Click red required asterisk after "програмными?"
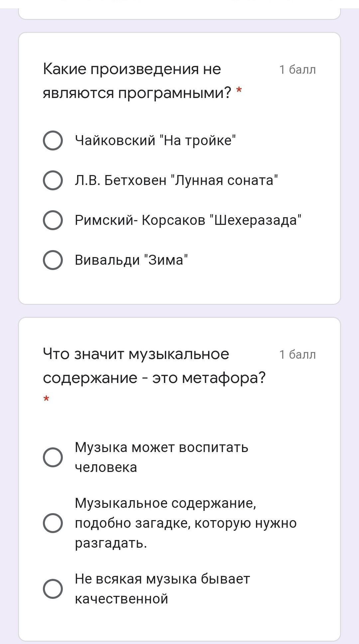359x644 pixels. (239, 90)
